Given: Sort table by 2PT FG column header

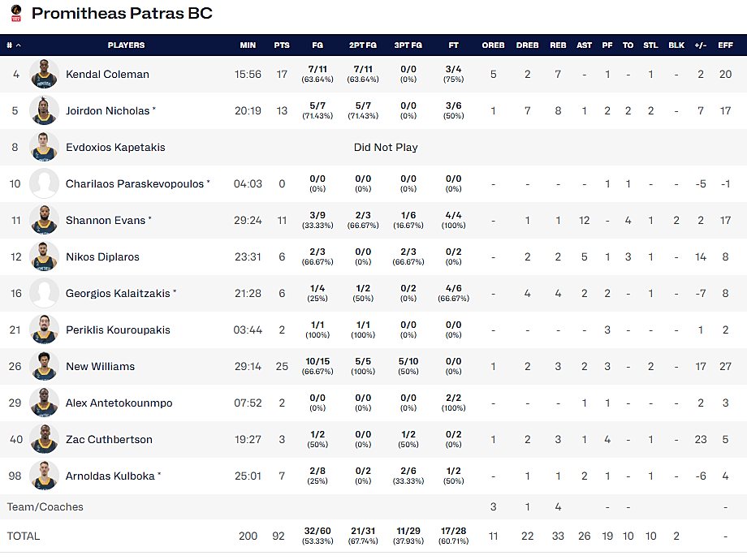Looking at the screenshot, I should point(363,45).
